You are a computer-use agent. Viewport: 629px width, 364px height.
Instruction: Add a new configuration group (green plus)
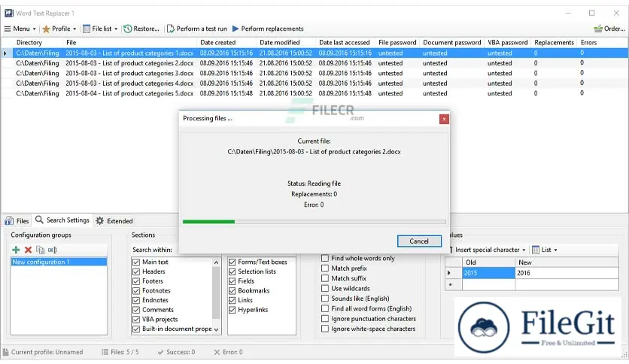coord(16,250)
